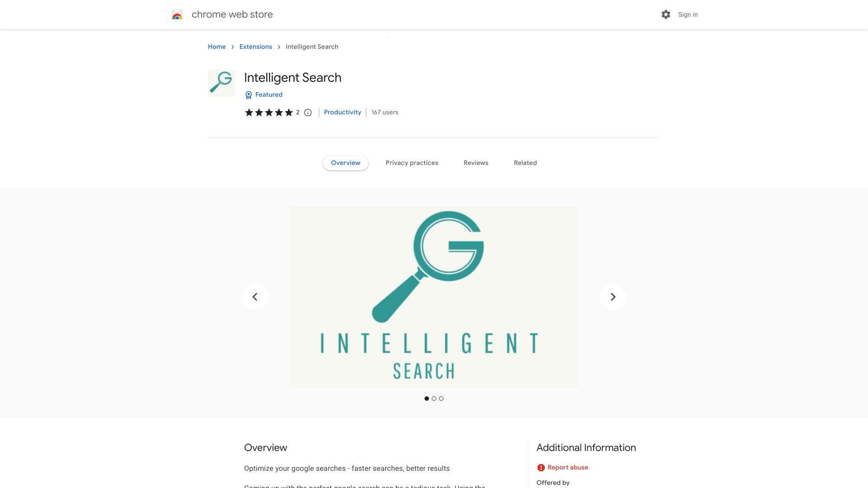This screenshot has height=488, width=868.
Task: Click the Intelligent Search extension icon
Action: [x=221, y=83]
